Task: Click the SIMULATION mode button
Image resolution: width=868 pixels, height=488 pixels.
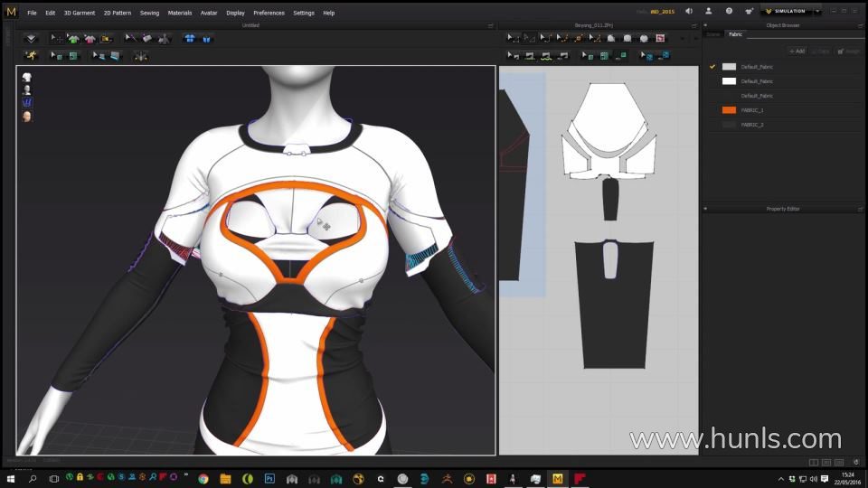Action: click(x=786, y=11)
